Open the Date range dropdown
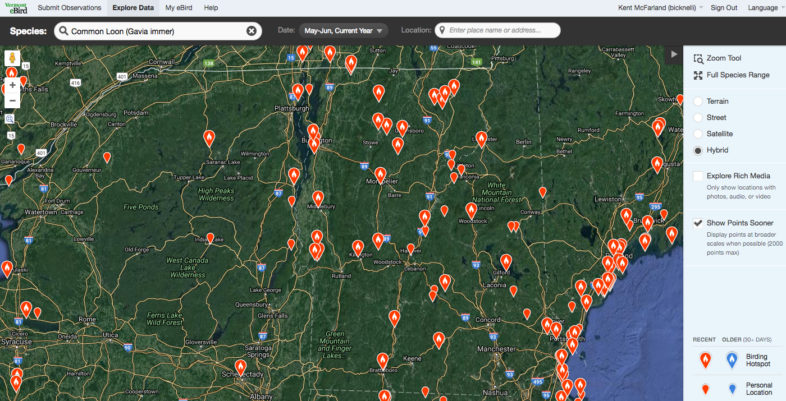This screenshot has width=786, height=401. (x=343, y=30)
